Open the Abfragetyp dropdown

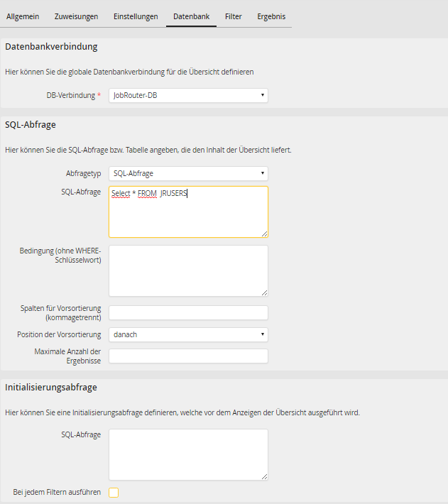188,173
